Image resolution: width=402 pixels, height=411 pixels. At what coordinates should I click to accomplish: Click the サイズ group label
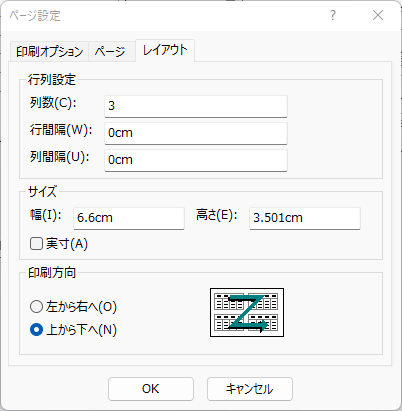click(x=43, y=192)
